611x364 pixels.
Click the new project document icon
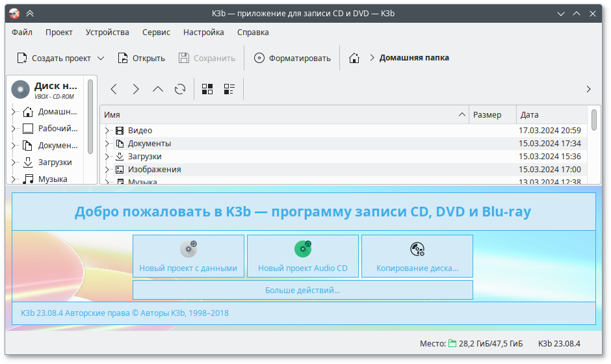point(22,58)
